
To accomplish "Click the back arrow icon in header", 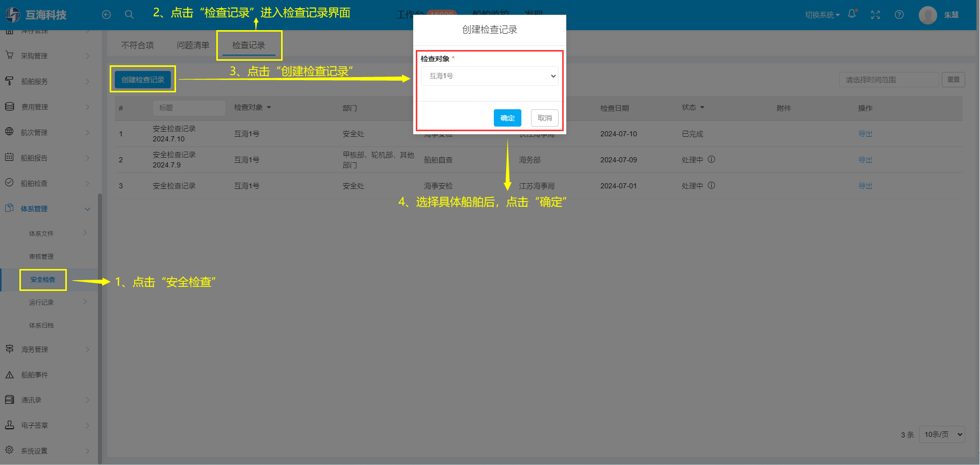I will [106, 15].
